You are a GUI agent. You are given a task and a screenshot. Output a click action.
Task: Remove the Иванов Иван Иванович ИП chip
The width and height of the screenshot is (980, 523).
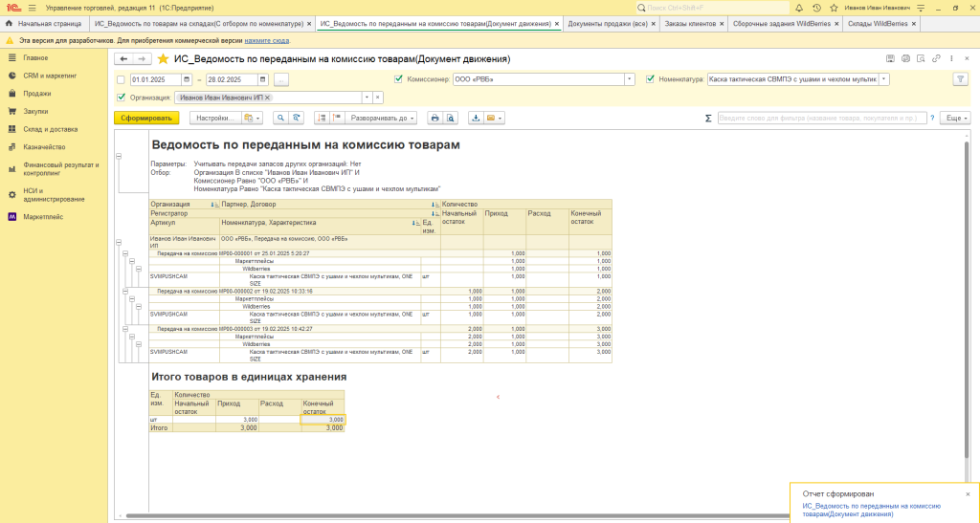pos(268,98)
